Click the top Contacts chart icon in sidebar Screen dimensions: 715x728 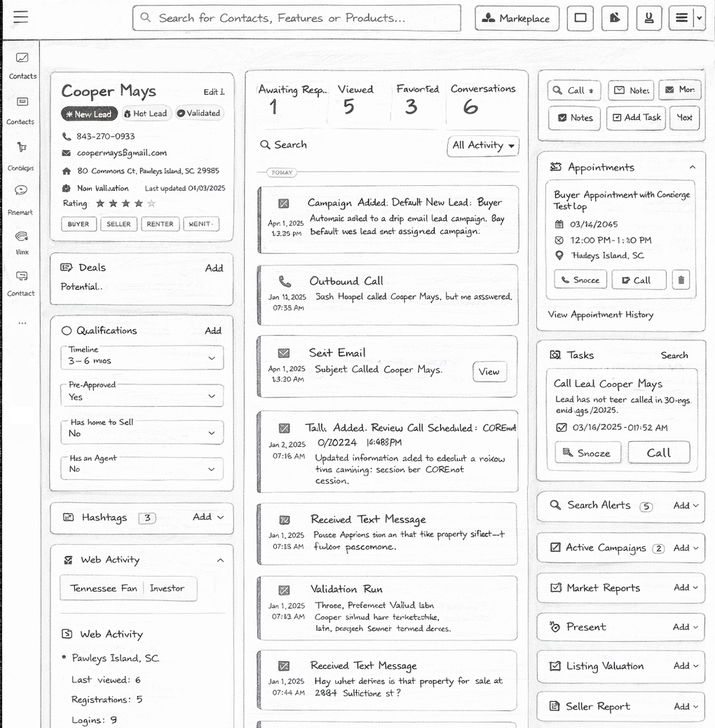22,58
